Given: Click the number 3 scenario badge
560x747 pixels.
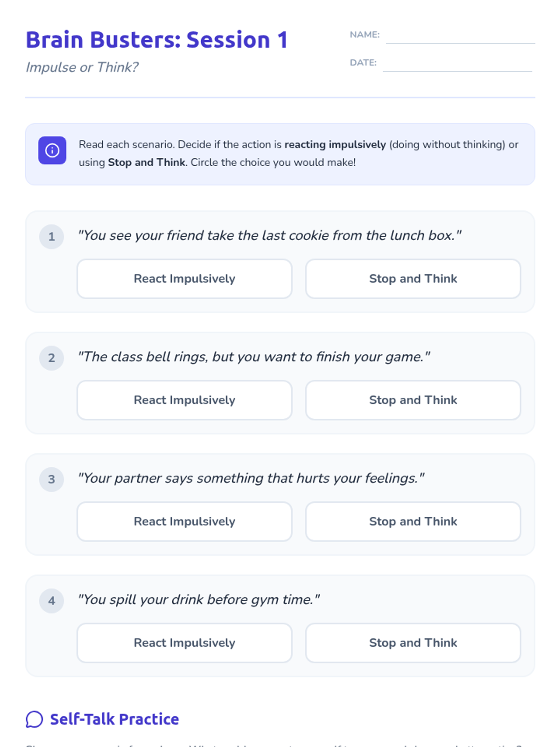Looking at the screenshot, I should click(51, 479).
